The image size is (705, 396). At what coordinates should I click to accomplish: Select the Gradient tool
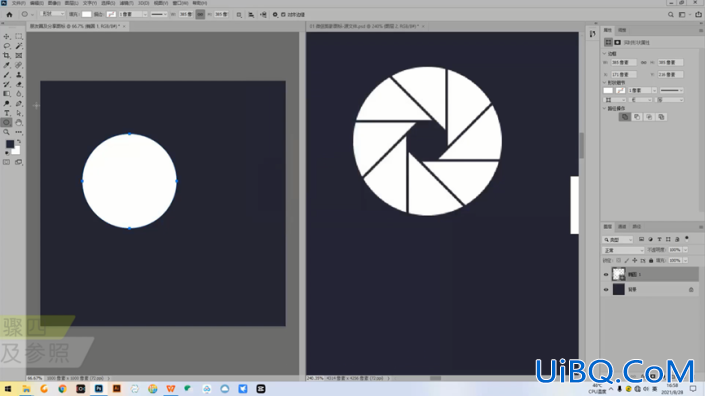tap(6, 94)
